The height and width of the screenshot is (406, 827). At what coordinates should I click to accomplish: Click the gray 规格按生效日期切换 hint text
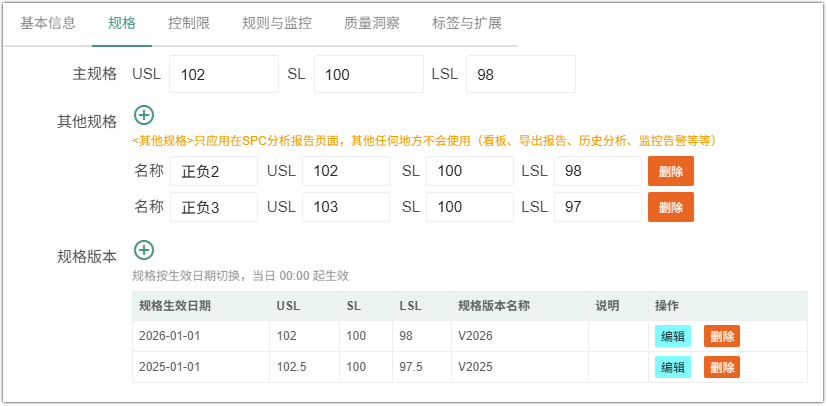pos(241,276)
